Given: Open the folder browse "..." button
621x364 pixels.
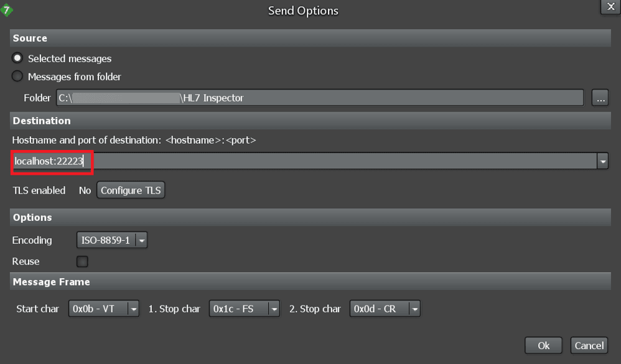Looking at the screenshot, I should coord(600,97).
